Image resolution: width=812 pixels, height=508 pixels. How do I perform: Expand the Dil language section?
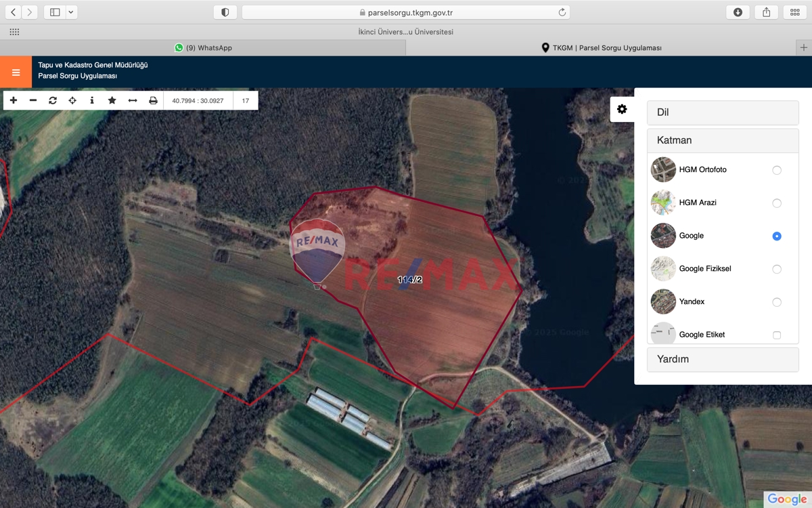pos(723,112)
